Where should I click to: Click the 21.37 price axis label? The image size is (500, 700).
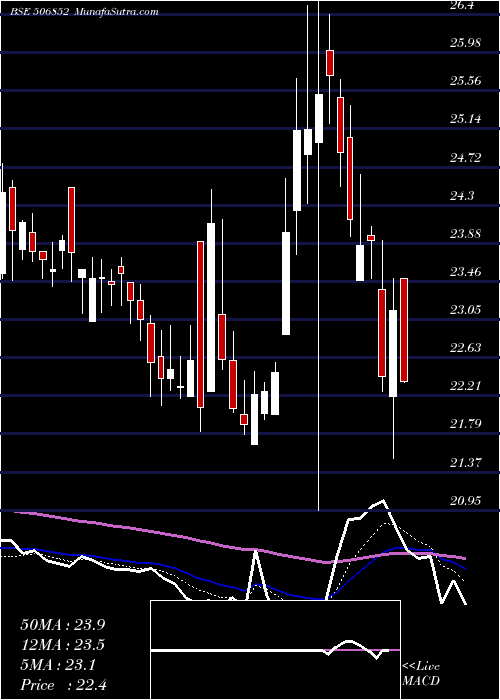point(465,462)
